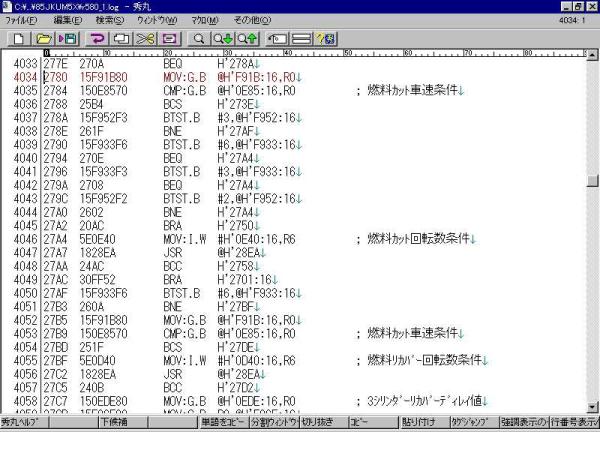Click operand #6,@H'F933:16 on line 4050
Screen dimensions: 600x450
pyautogui.click(x=256, y=293)
